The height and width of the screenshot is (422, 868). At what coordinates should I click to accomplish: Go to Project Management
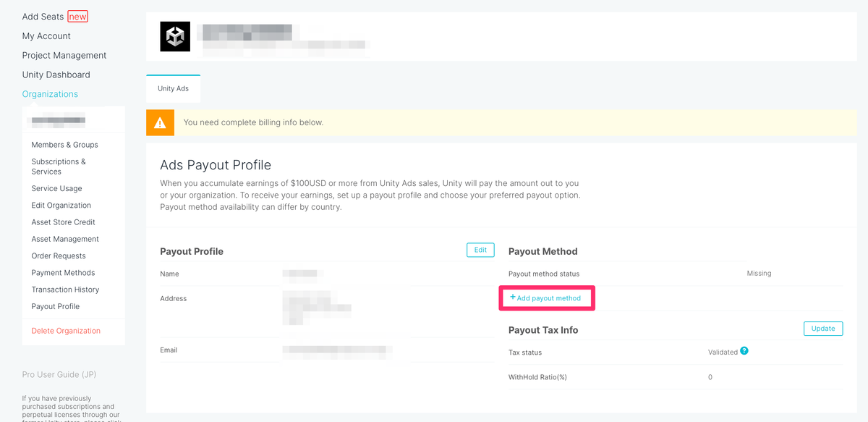[64, 55]
